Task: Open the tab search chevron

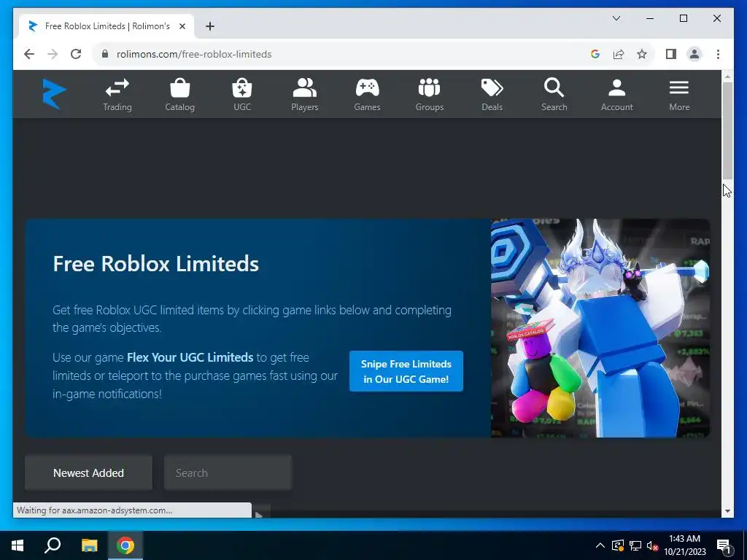Action: click(616, 18)
